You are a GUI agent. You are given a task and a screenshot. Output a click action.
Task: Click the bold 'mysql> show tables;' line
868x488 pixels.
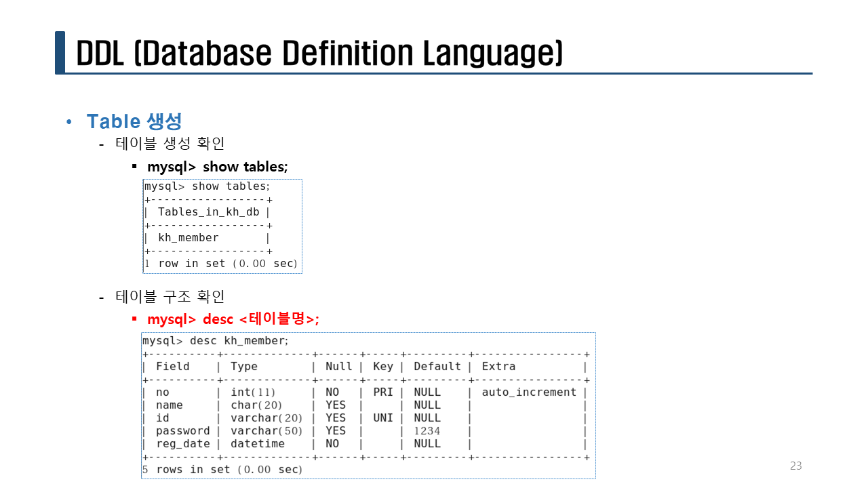(x=218, y=167)
